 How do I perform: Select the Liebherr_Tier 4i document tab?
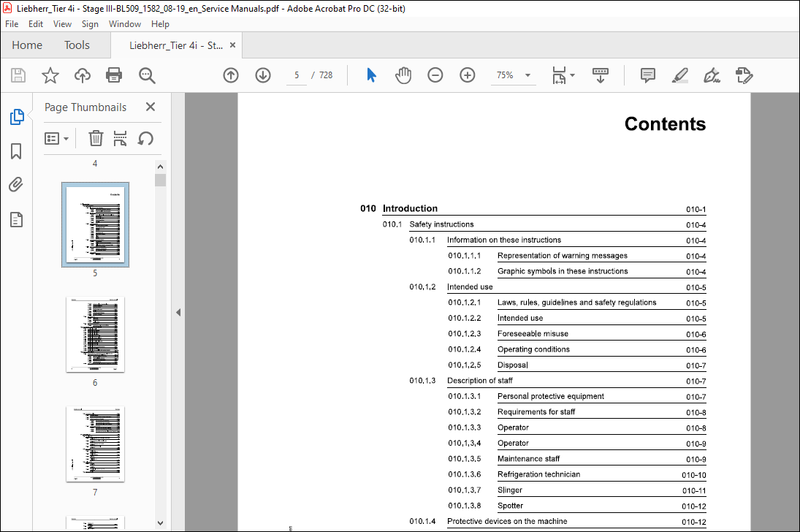click(176, 45)
